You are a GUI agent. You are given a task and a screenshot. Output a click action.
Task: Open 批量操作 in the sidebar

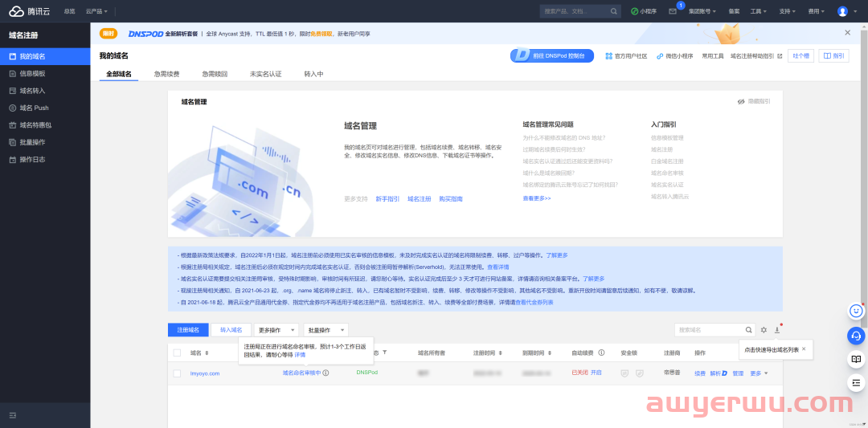pyautogui.click(x=45, y=142)
